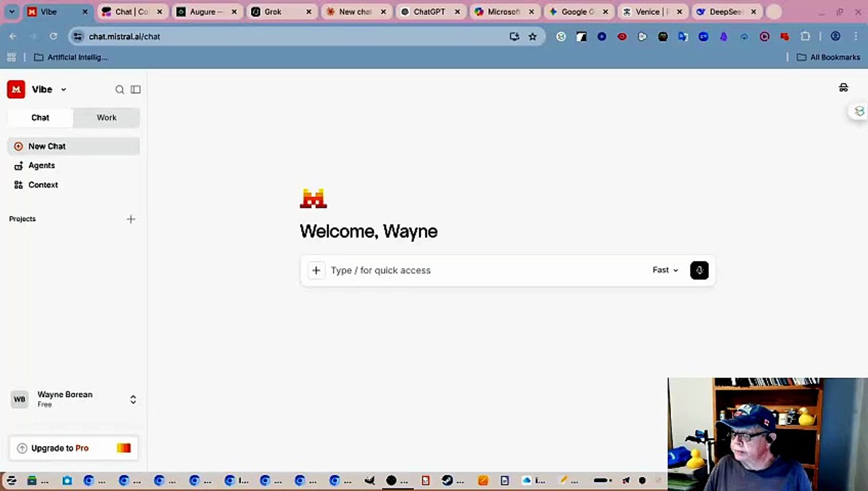This screenshot has width=868, height=491.
Task: Switch to the 'New chat' Claude browser tab
Action: (x=354, y=12)
